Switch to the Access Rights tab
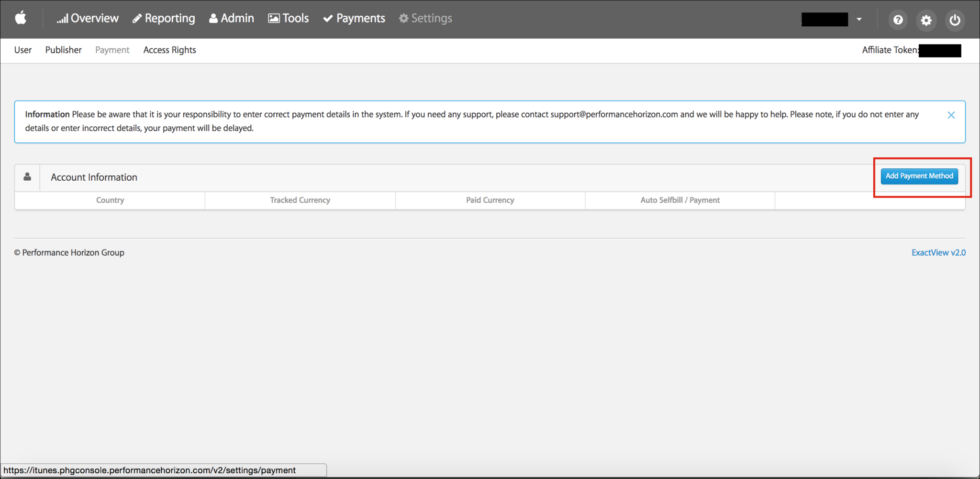980x479 pixels. pos(170,50)
